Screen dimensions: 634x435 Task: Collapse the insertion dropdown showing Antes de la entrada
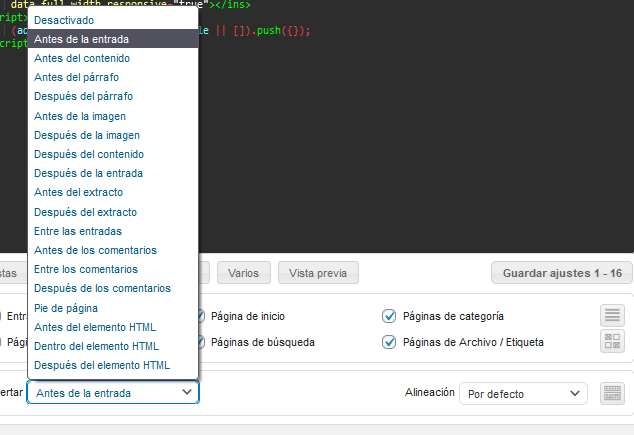pyautogui.click(x=112, y=393)
